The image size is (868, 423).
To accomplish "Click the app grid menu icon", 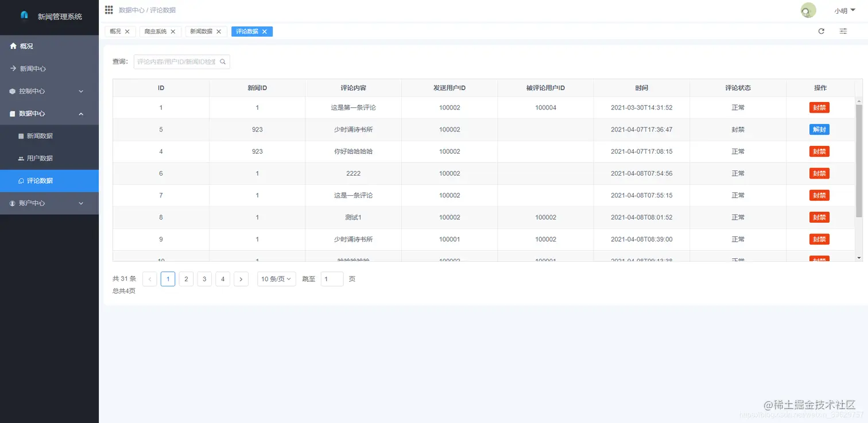I will tap(109, 10).
